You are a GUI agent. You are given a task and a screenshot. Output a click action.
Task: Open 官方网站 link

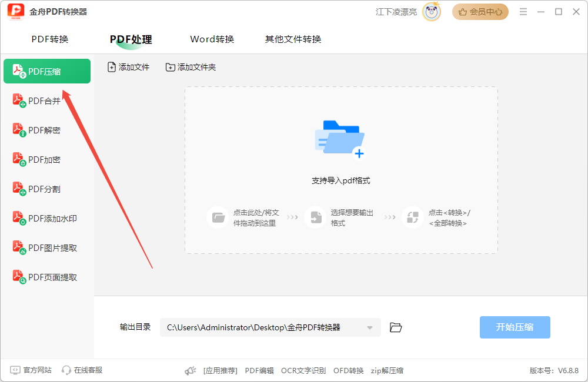point(31,370)
